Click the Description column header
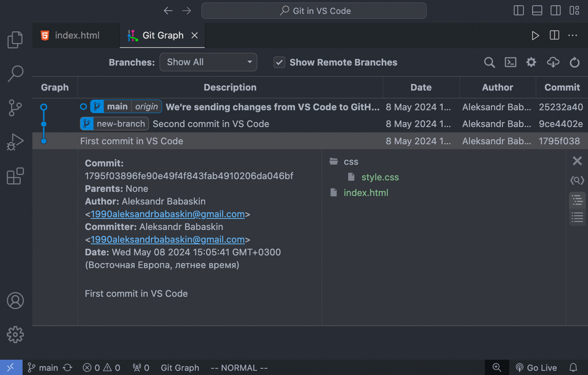The image size is (588, 375). click(230, 87)
